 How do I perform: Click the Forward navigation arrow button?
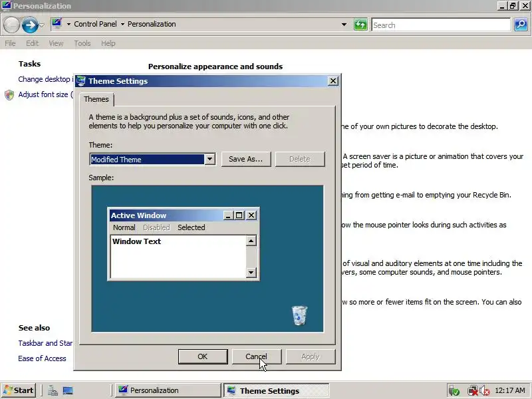pos(30,25)
